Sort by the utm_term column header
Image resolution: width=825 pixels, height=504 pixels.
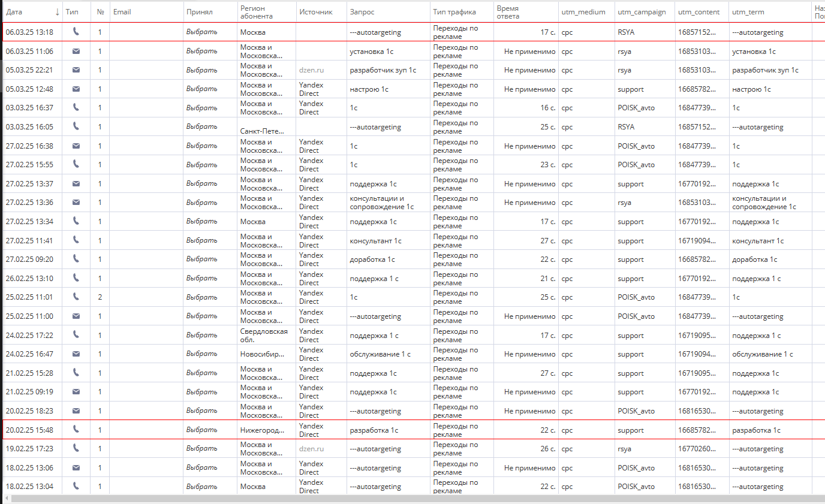[748, 12]
